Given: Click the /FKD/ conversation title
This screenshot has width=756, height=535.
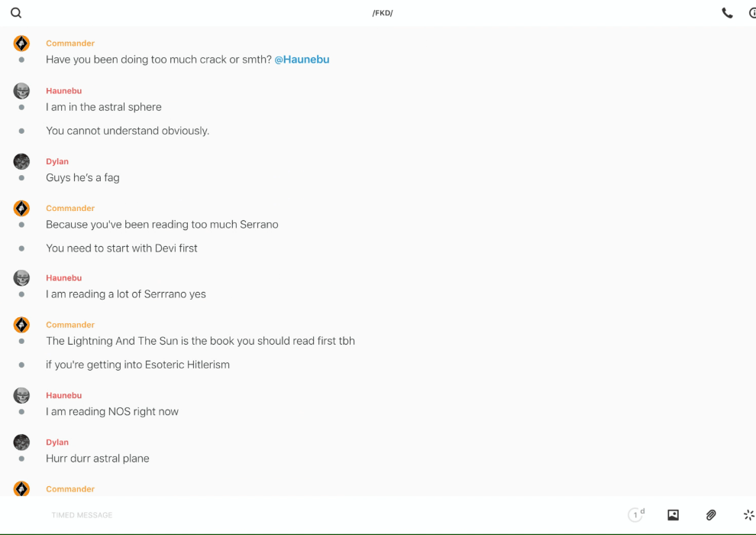Looking at the screenshot, I should (383, 13).
